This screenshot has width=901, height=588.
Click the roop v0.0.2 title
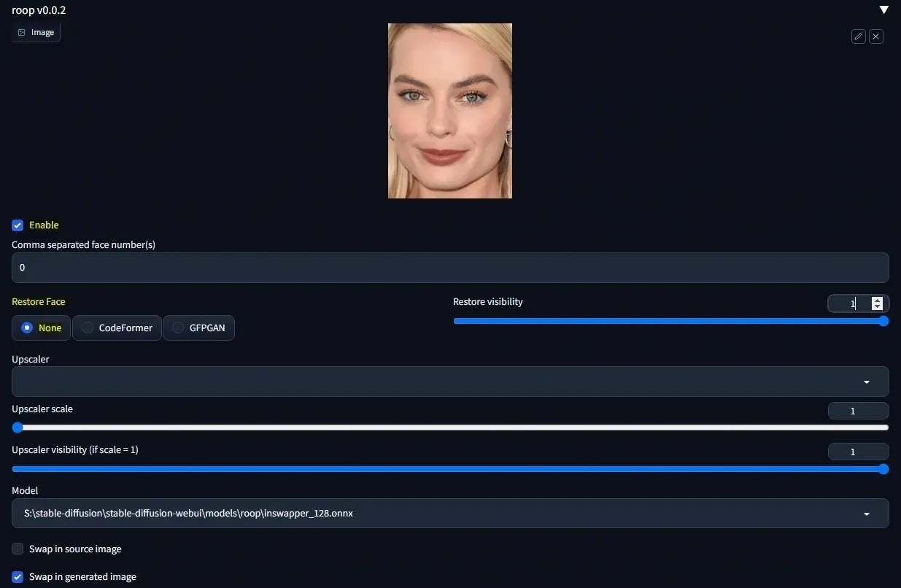click(38, 9)
